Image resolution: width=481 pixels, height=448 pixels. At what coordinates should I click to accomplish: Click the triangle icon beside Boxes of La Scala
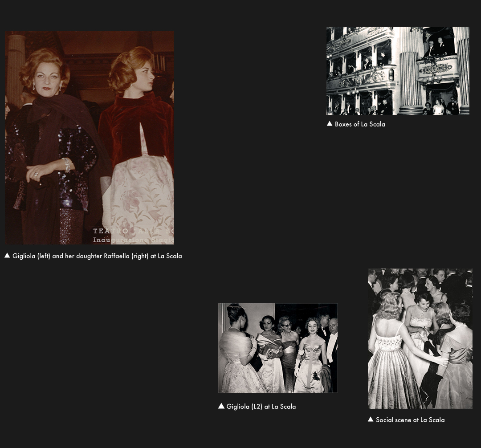[x=330, y=124]
